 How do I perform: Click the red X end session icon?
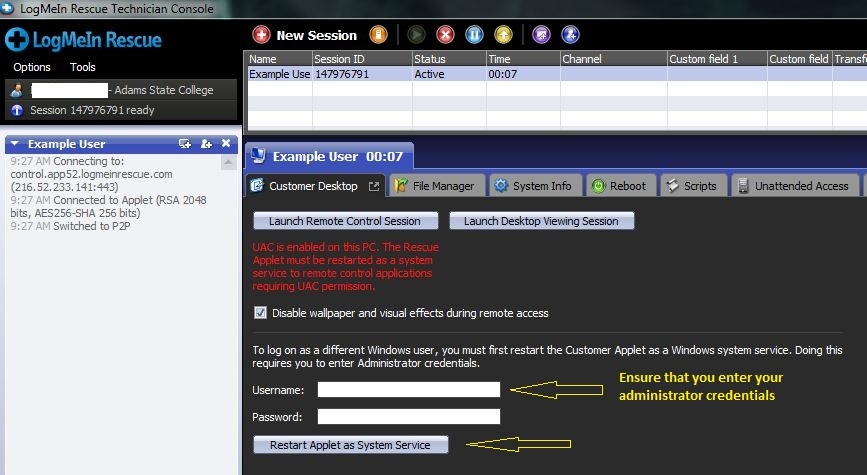pyautogui.click(x=445, y=35)
